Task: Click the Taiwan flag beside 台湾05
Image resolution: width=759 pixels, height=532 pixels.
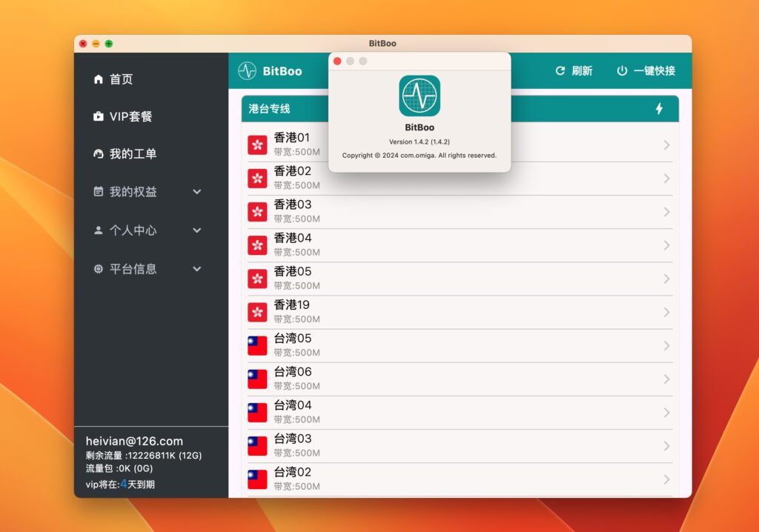Action: click(257, 345)
